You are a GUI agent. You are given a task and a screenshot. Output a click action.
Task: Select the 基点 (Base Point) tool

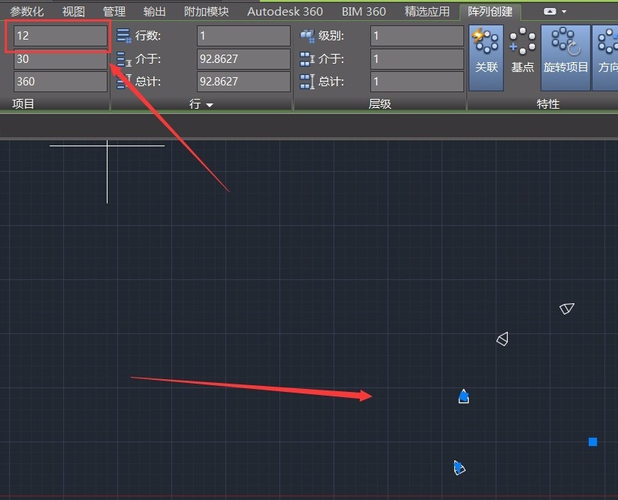[x=522, y=52]
